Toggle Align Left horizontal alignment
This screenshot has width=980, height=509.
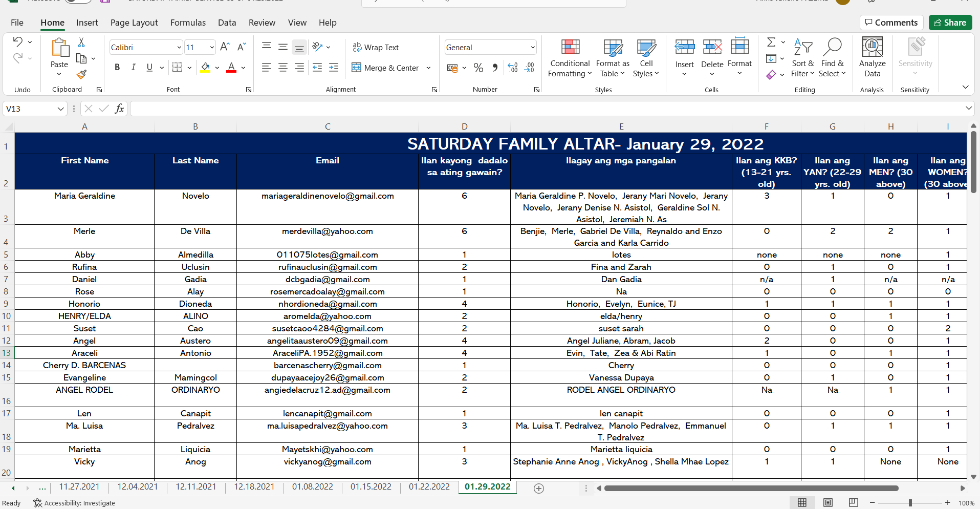[266, 68]
